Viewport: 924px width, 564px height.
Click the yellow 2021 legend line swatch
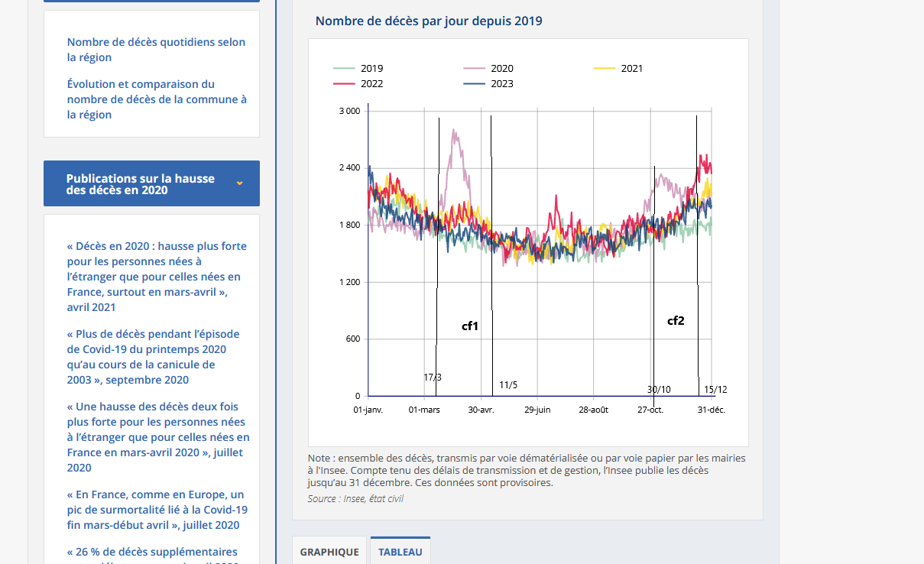click(604, 69)
